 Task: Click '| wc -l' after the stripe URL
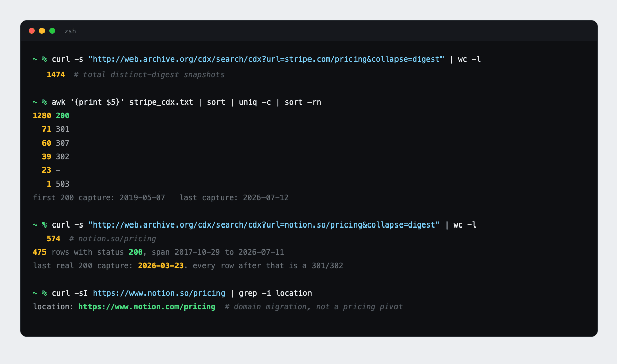click(x=465, y=59)
